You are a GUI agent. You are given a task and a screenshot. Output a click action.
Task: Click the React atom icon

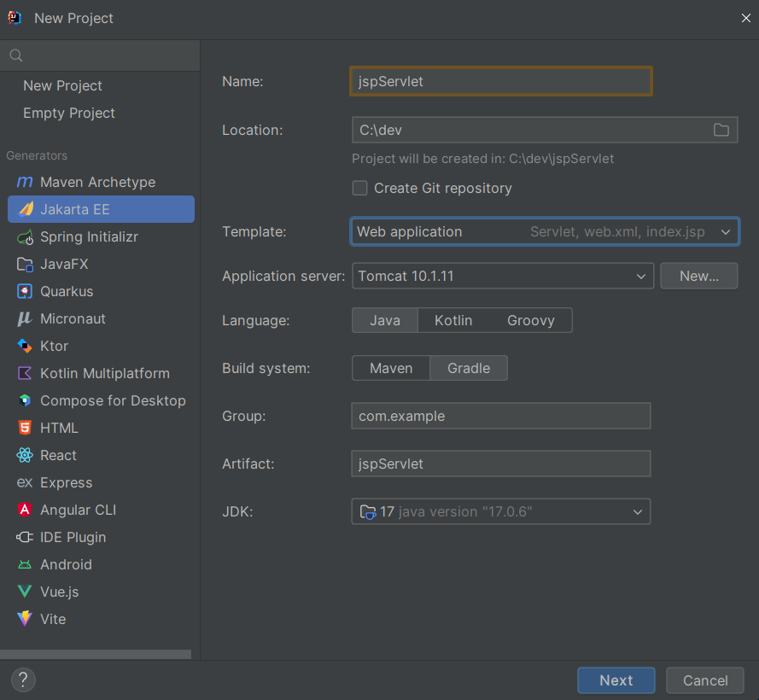point(25,455)
